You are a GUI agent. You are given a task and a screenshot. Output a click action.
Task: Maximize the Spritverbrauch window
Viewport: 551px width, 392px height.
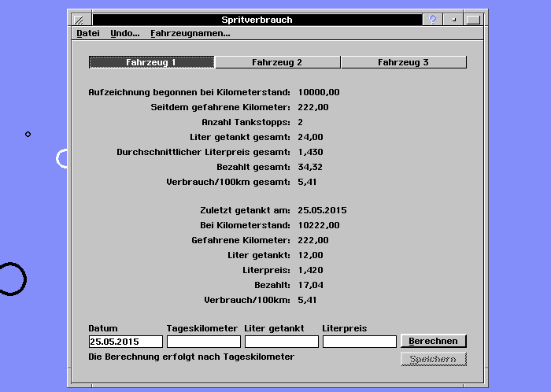(x=473, y=20)
